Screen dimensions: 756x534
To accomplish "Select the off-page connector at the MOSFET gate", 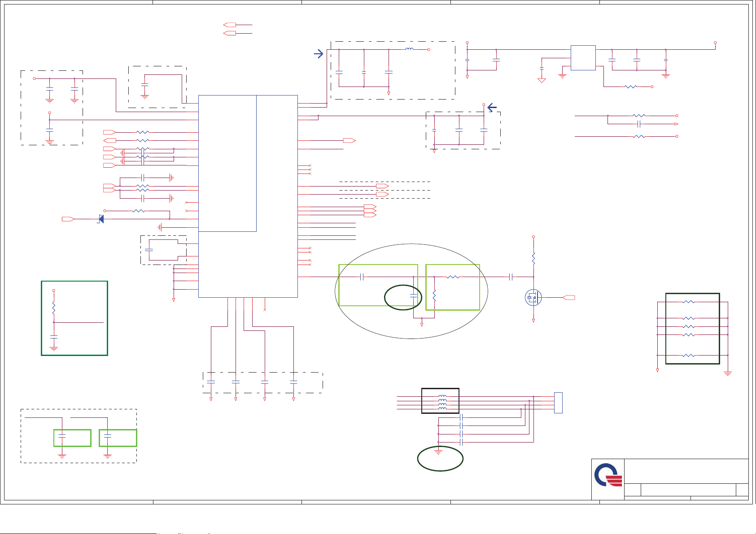I will coord(568,297).
